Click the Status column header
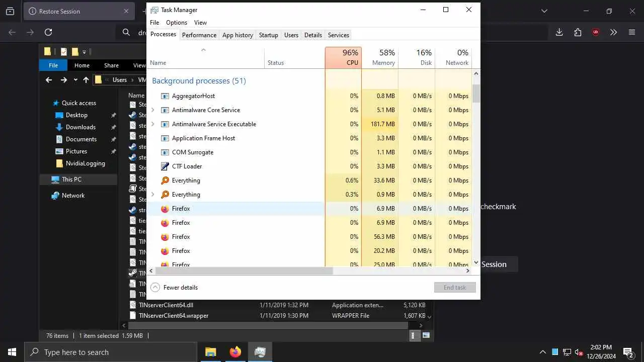 [295, 58]
